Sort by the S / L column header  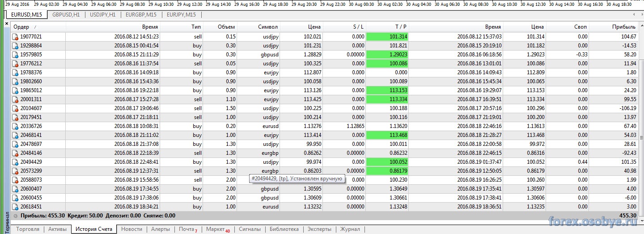click(345, 27)
